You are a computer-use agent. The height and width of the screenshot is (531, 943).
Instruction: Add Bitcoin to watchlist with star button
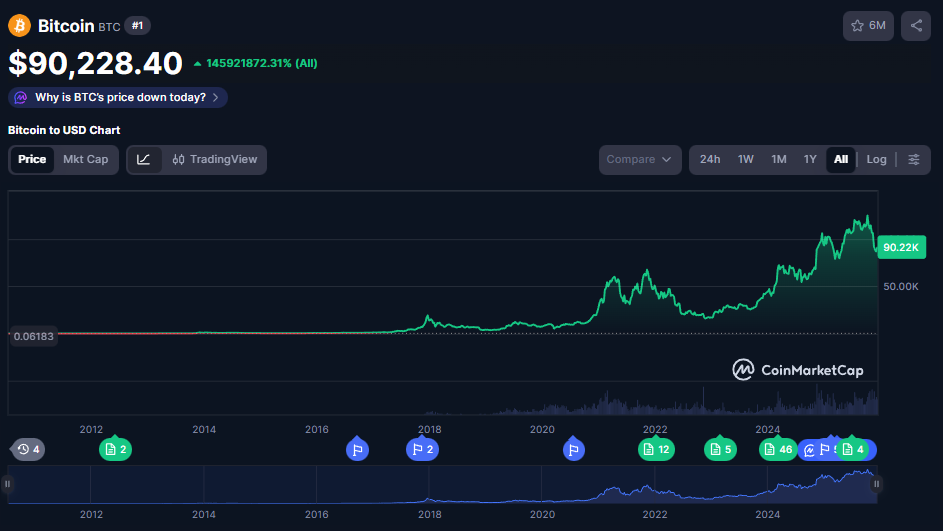[868, 26]
